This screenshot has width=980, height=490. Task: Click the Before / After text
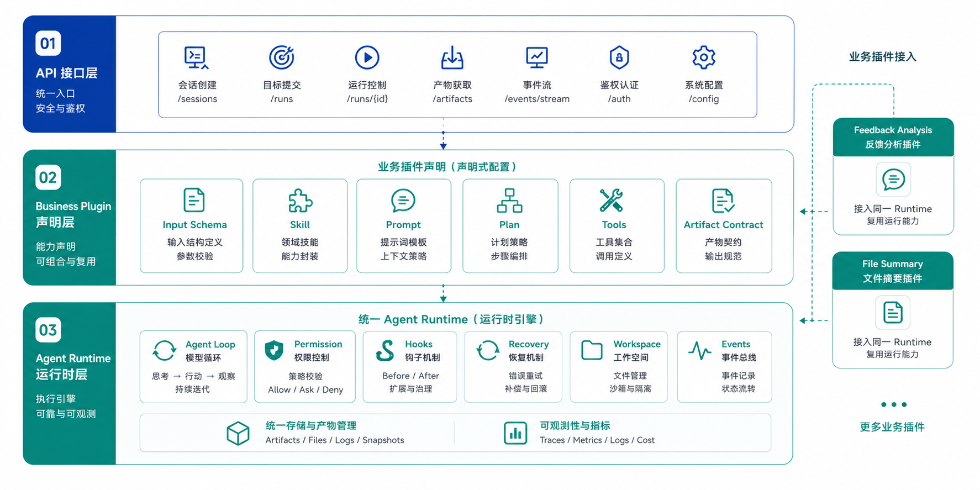coord(410,376)
